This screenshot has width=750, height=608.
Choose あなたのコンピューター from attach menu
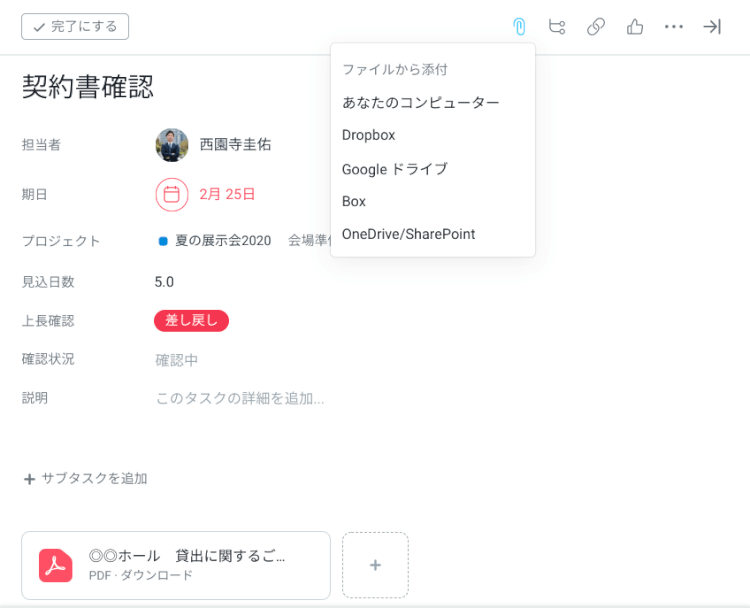click(x=420, y=102)
